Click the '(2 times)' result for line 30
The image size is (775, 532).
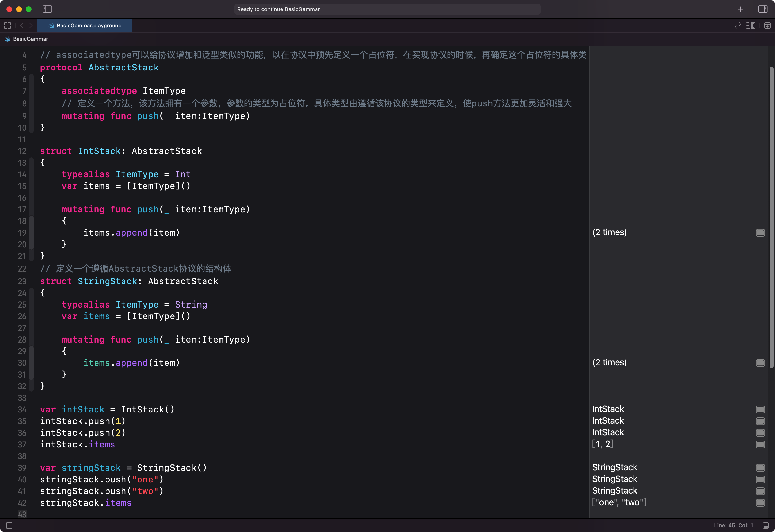coord(609,362)
